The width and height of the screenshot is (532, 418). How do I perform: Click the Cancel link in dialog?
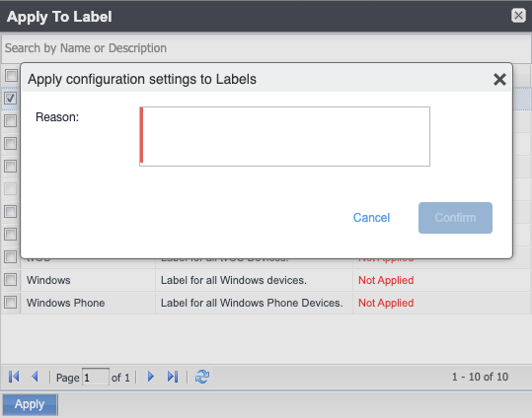tap(371, 218)
